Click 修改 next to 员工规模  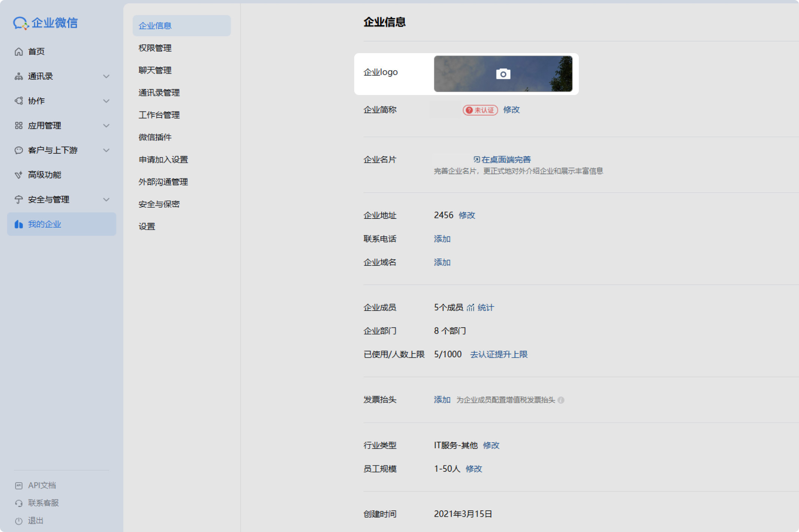474,469
